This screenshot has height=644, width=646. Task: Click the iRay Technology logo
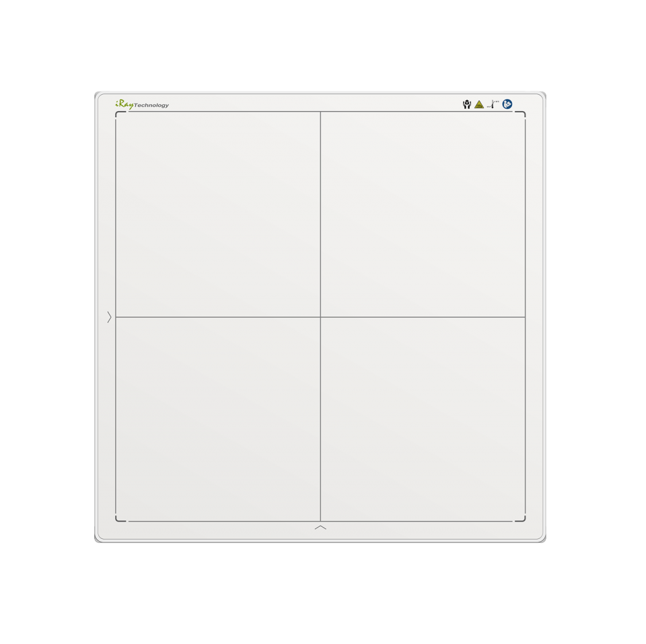[142, 104]
